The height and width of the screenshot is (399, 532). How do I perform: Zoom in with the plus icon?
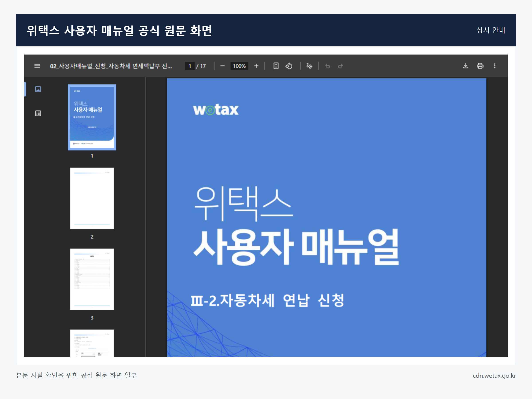[256, 66]
